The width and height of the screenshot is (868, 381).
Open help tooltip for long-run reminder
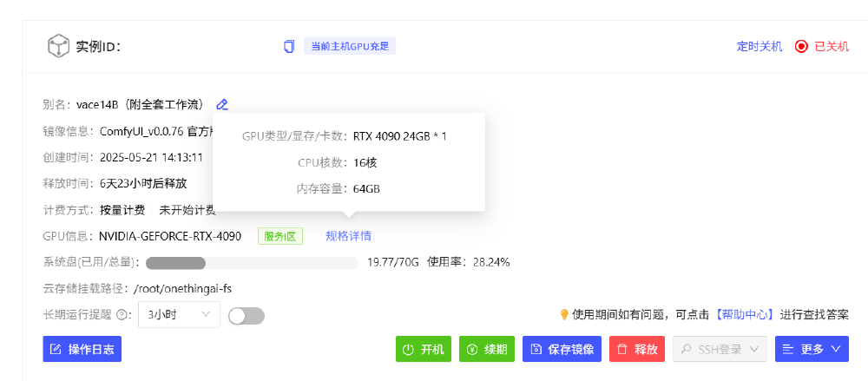[x=122, y=315]
